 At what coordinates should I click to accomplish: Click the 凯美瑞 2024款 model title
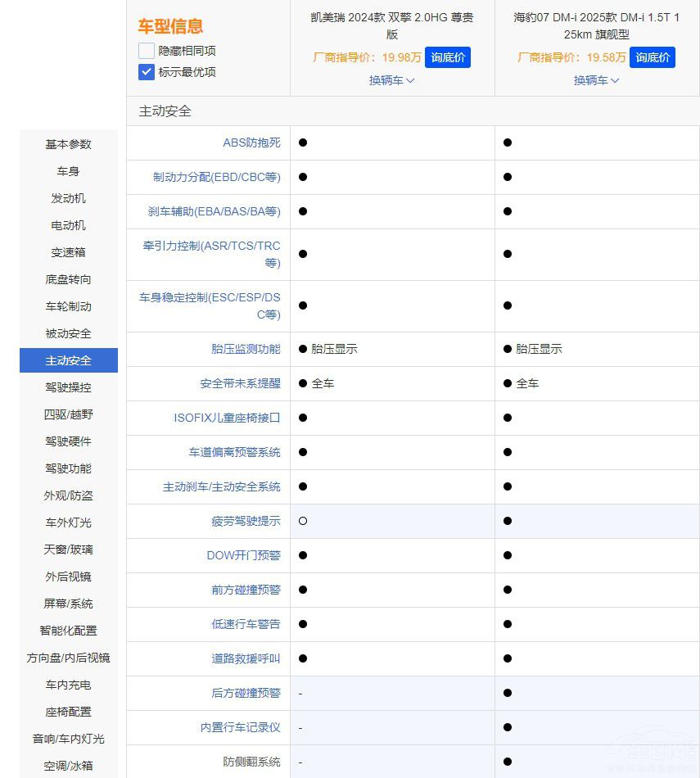click(392, 25)
